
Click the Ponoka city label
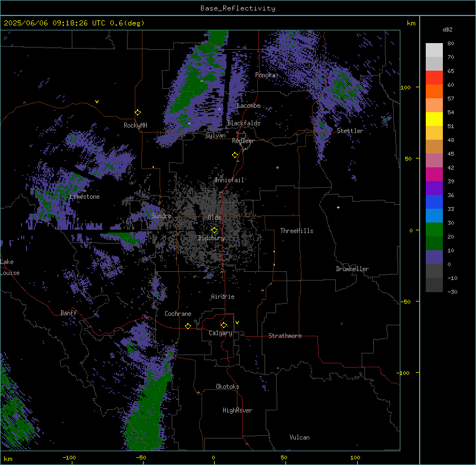coord(265,75)
